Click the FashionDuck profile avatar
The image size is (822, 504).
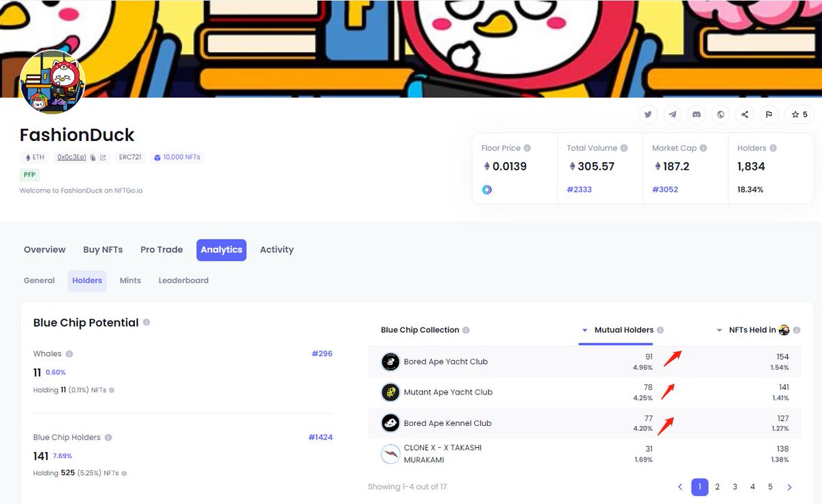tap(53, 81)
